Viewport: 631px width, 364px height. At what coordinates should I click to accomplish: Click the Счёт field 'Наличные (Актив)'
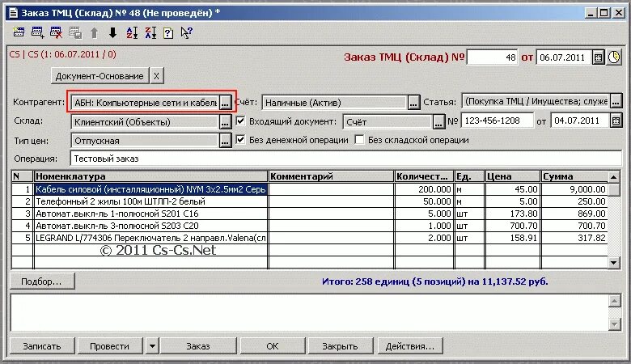click(335, 103)
